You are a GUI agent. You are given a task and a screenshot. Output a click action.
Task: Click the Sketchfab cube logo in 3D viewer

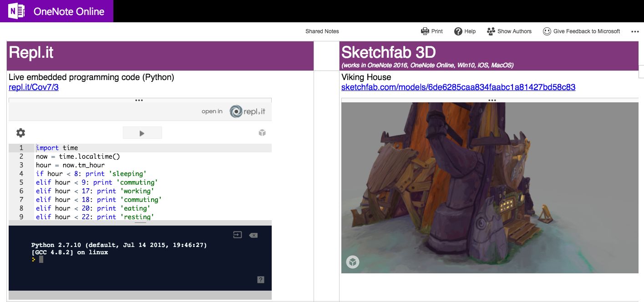pyautogui.click(x=353, y=262)
